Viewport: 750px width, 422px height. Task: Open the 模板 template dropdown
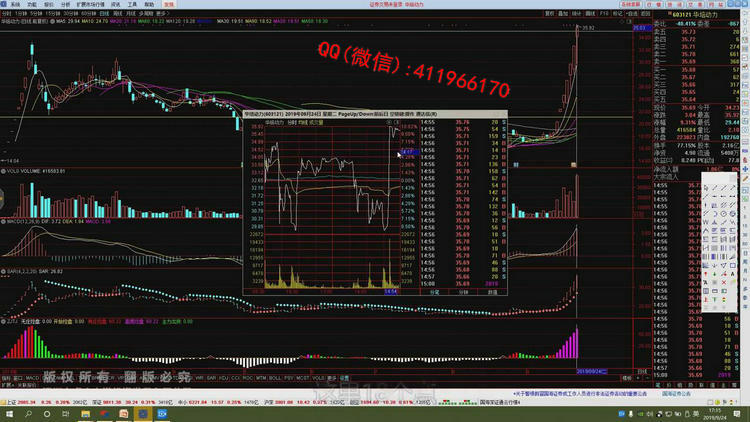point(627,378)
